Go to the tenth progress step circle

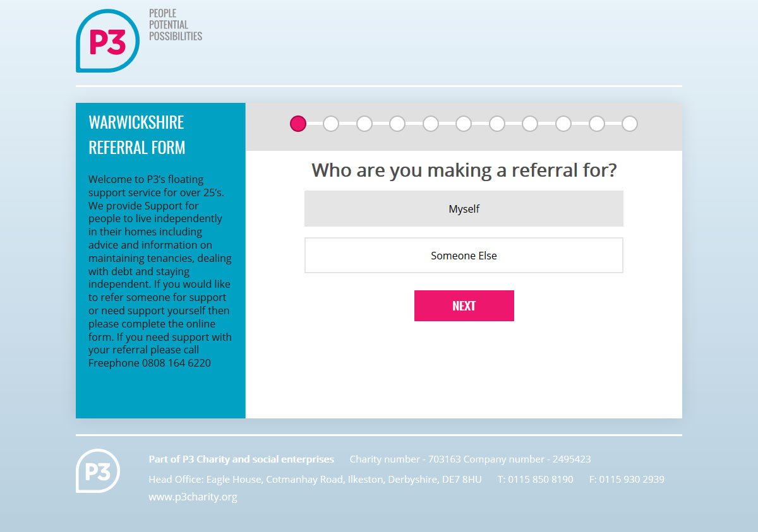tap(597, 124)
